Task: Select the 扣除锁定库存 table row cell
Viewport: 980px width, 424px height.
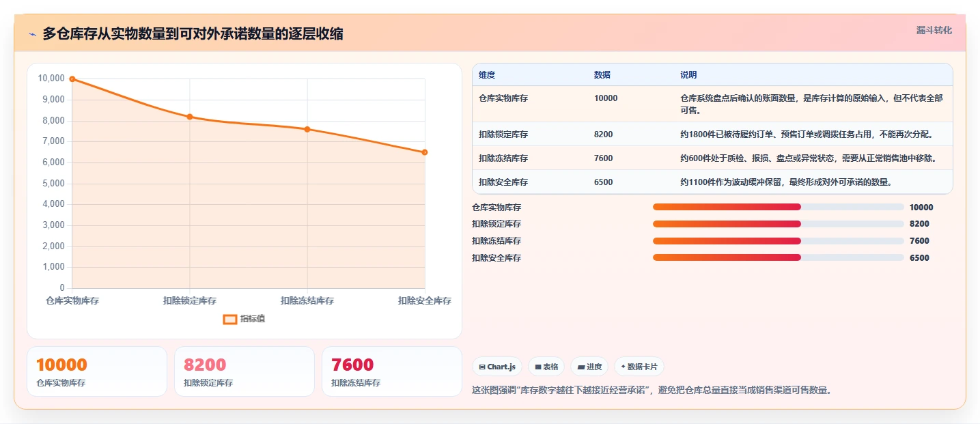Action: tap(503, 135)
